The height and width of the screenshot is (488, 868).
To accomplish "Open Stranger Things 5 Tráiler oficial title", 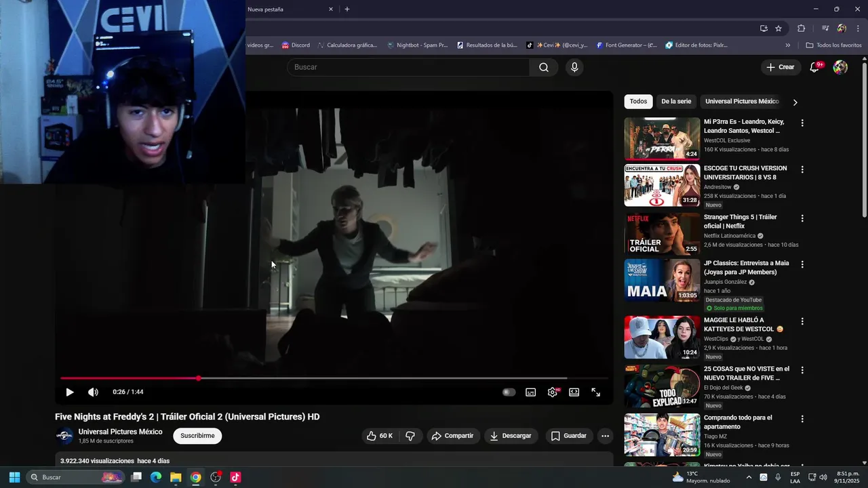I will click(741, 222).
